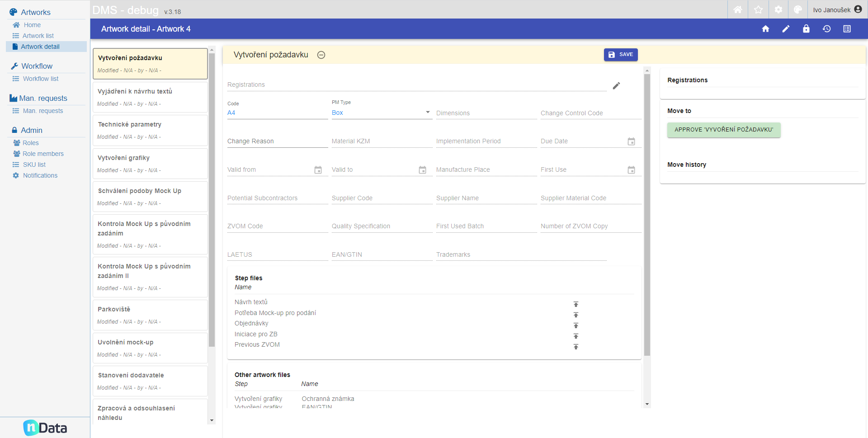The width and height of the screenshot is (868, 438).
Task: Open Notifications in the sidebar
Action: (40, 175)
